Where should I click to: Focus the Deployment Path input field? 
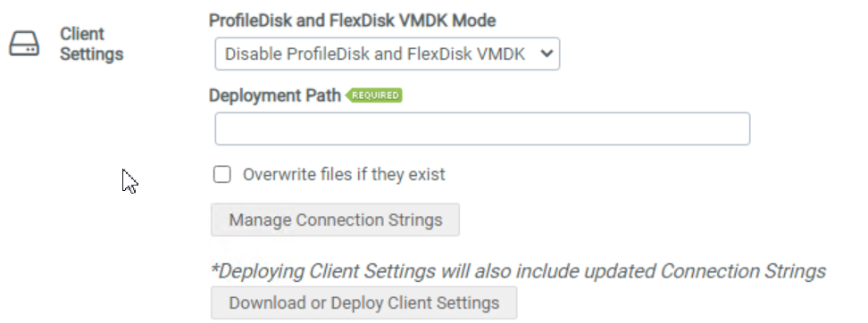point(482,128)
